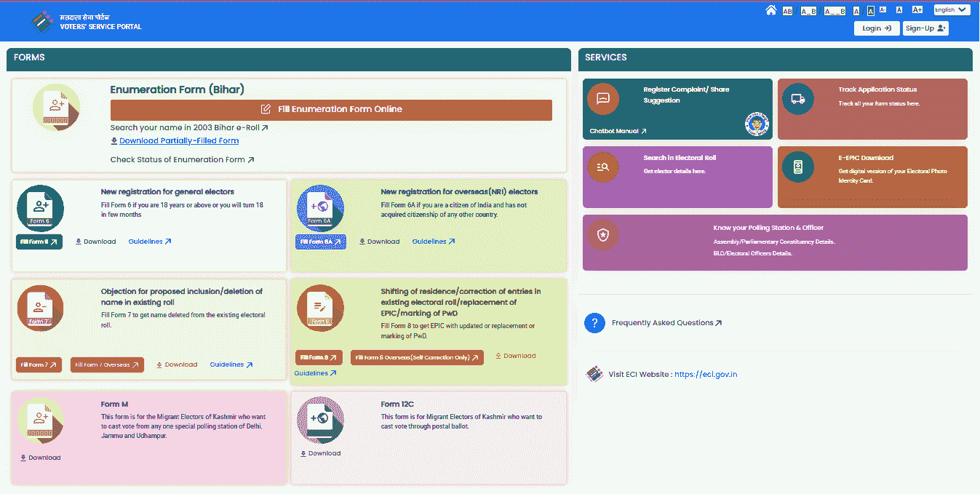Image resolution: width=980 pixels, height=494 pixels.
Task: Open Download Partially-Filled Form link
Action: pyautogui.click(x=175, y=141)
